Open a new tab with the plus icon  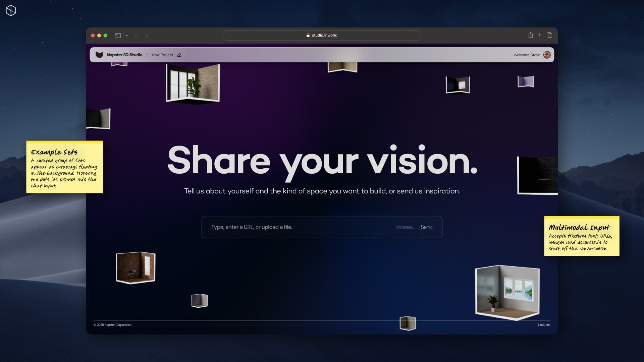pyautogui.click(x=540, y=35)
